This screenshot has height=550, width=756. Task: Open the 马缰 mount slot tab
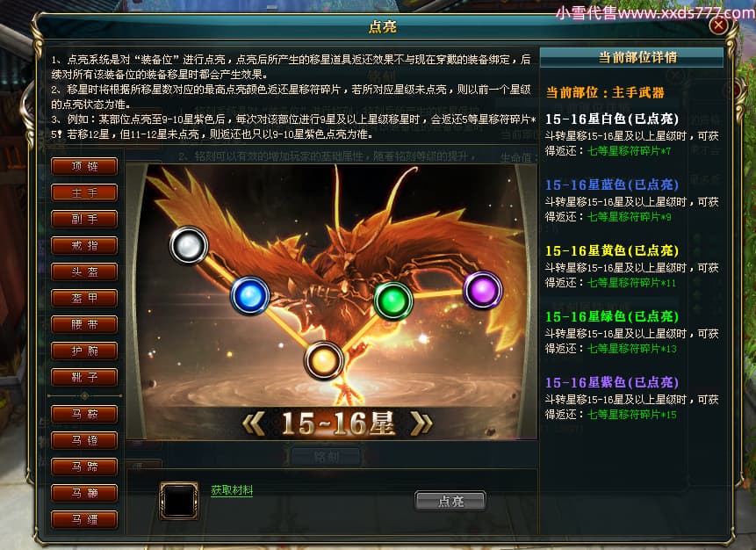[84, 519]
